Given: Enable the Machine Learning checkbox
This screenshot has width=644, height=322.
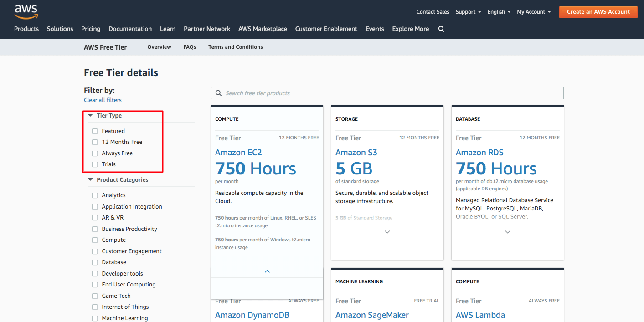Looking at the screenshot, I should point(95,318).
